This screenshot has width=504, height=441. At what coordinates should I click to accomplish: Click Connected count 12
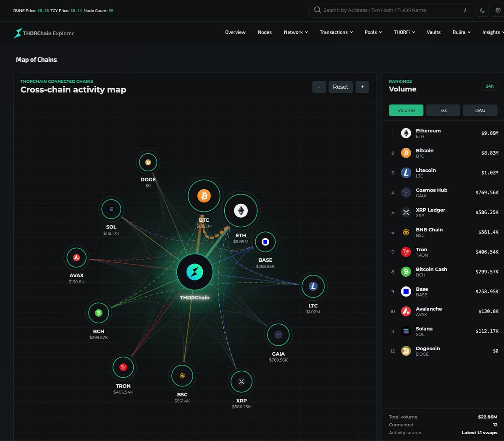[495, 425]
